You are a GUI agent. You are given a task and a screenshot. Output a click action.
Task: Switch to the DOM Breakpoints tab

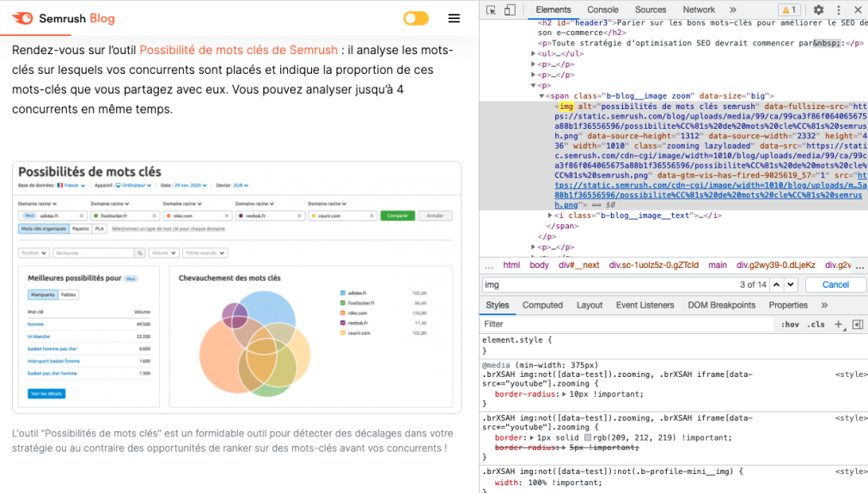[x=721, y=305]
